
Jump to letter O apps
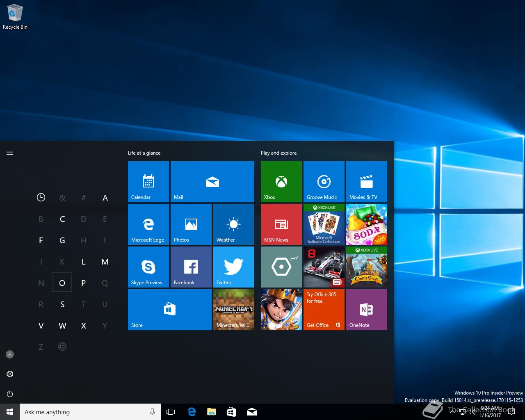62,283
